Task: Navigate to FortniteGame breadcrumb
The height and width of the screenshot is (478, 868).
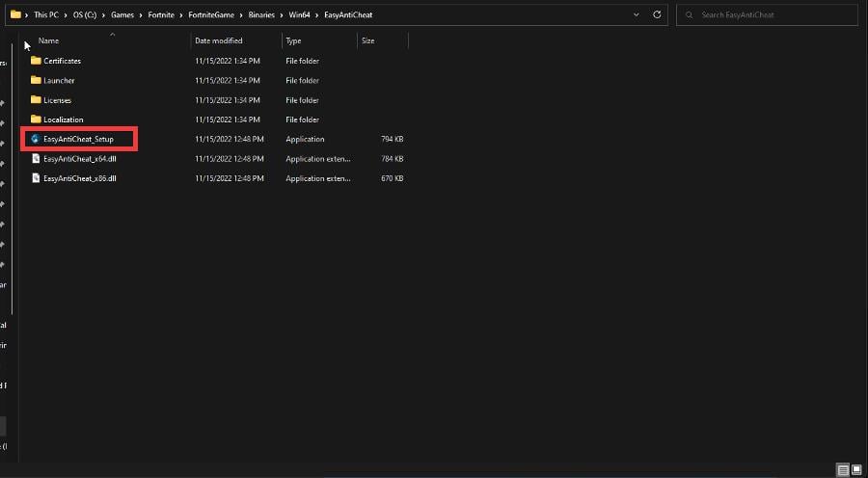Action: (211, 15)
